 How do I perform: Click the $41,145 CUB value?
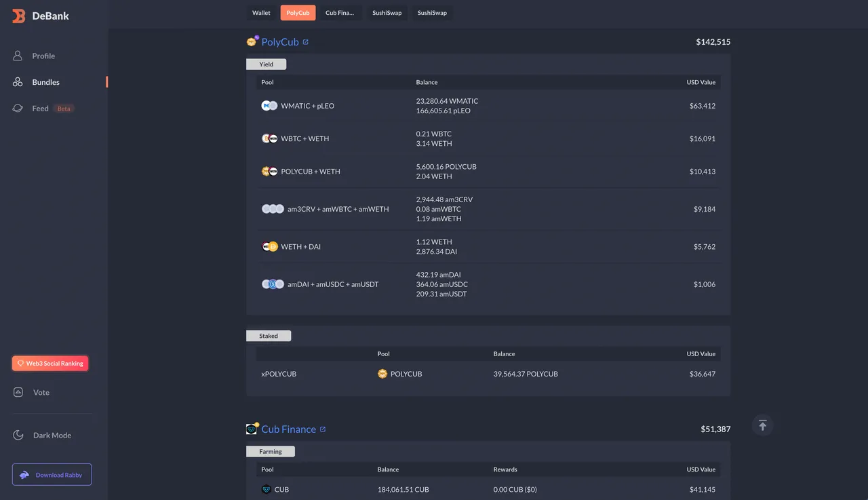pos(703,489)
